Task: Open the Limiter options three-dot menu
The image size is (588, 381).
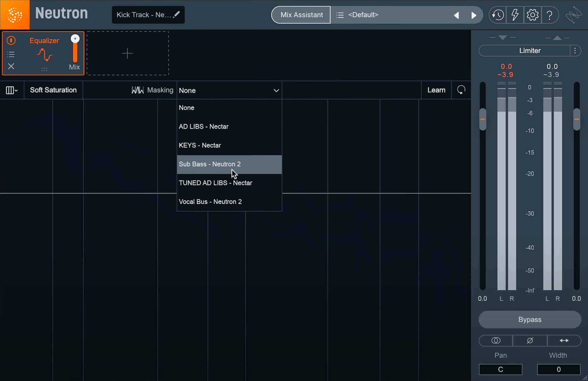Action: pos(575,51)
